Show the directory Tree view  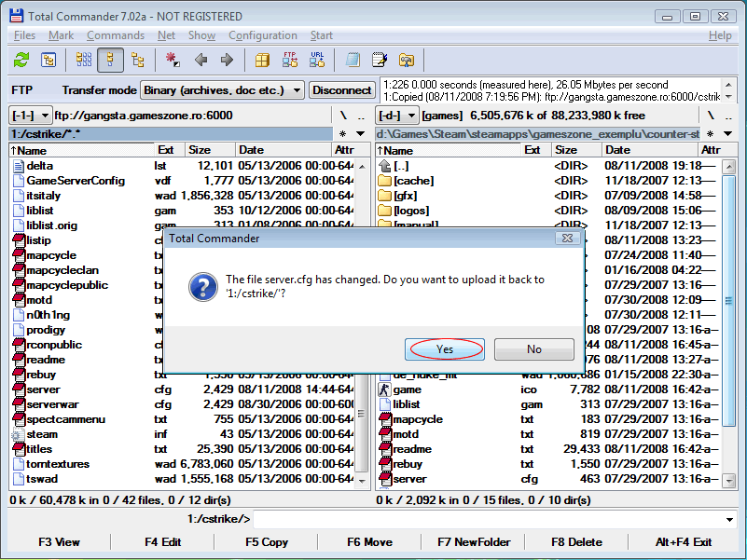point(138,61)
